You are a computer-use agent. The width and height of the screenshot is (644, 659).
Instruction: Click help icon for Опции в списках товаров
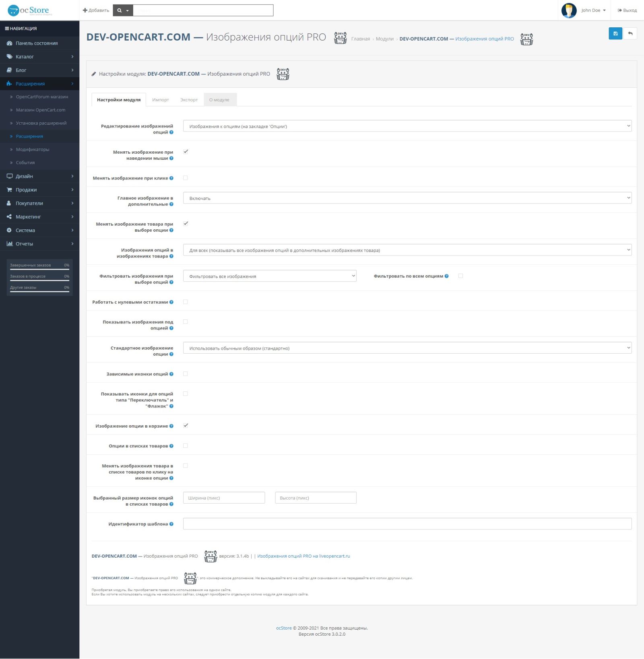pyautogui.click(x=171, y=446)
